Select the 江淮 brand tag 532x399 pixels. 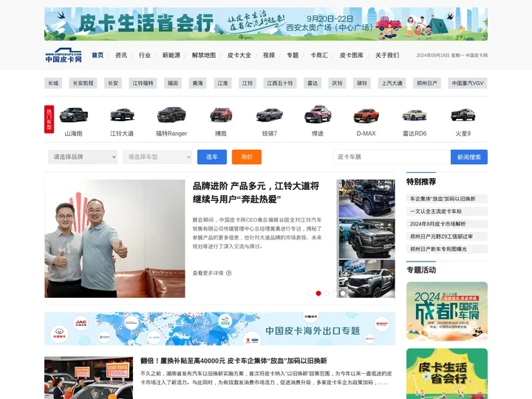coord(222,83)
